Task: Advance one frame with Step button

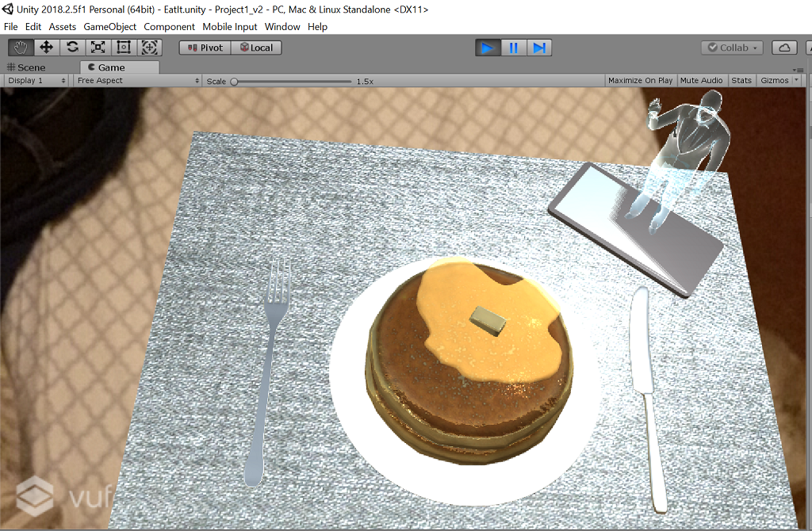Action: [539, 48]
